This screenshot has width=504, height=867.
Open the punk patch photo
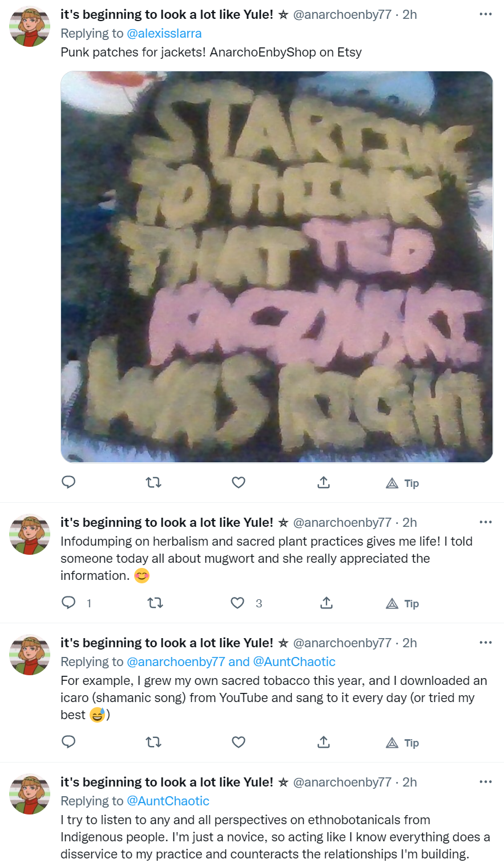coord(277,267)
